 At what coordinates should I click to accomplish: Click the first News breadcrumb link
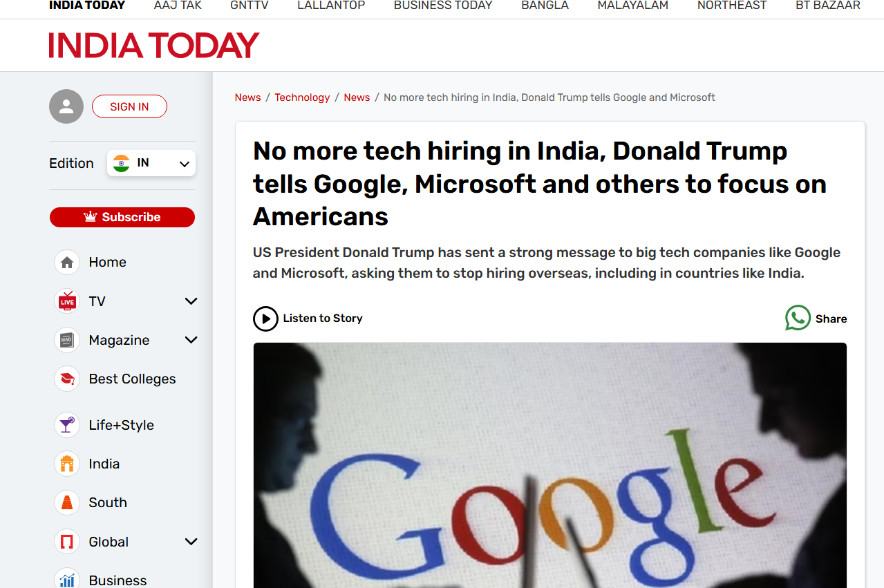247,97
